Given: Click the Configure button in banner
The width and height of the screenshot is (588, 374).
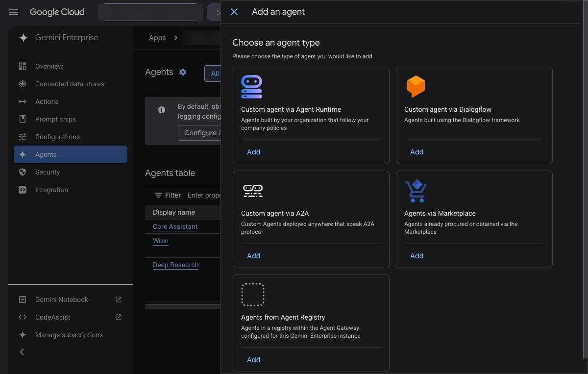Looking at the screenshot, I should pyautogui.click(x=199, y=133).
